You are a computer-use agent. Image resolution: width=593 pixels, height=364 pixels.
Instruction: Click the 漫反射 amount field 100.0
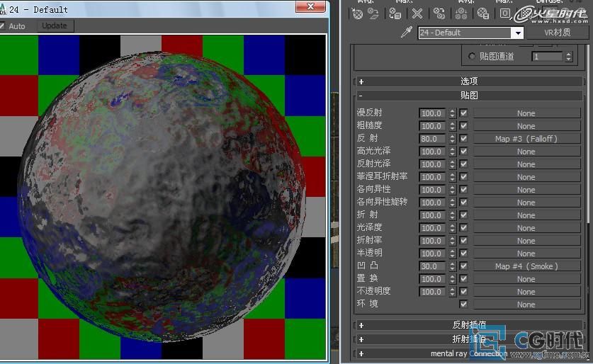click(x=433, y=113)
